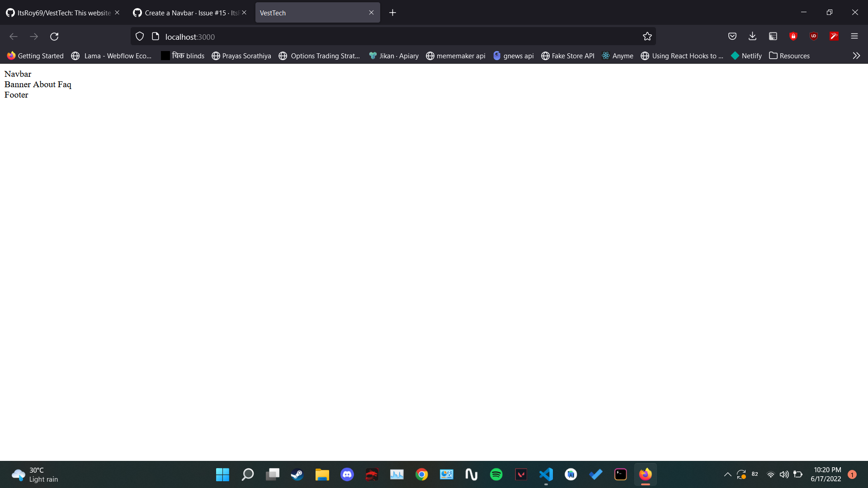Screen dimensions: 868x488
Task: Save this page to Pocket
Action: click(x=732, y=36)
